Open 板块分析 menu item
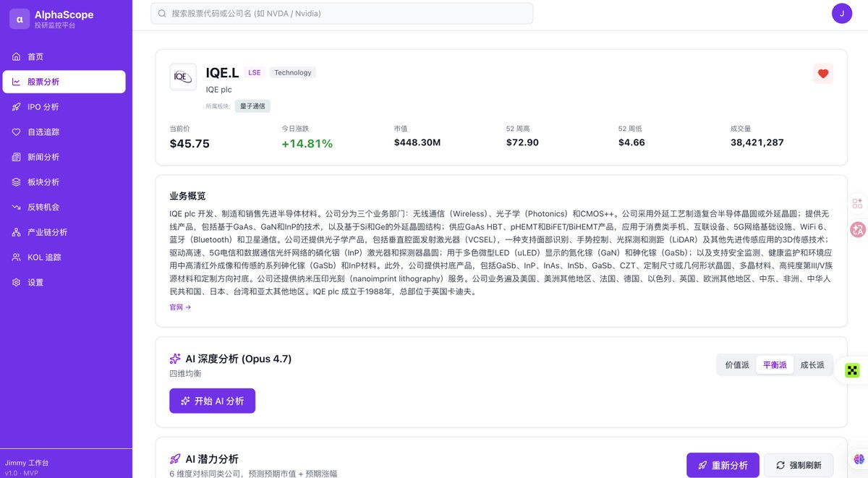This screenshot has height=478, width=868. 64,182
